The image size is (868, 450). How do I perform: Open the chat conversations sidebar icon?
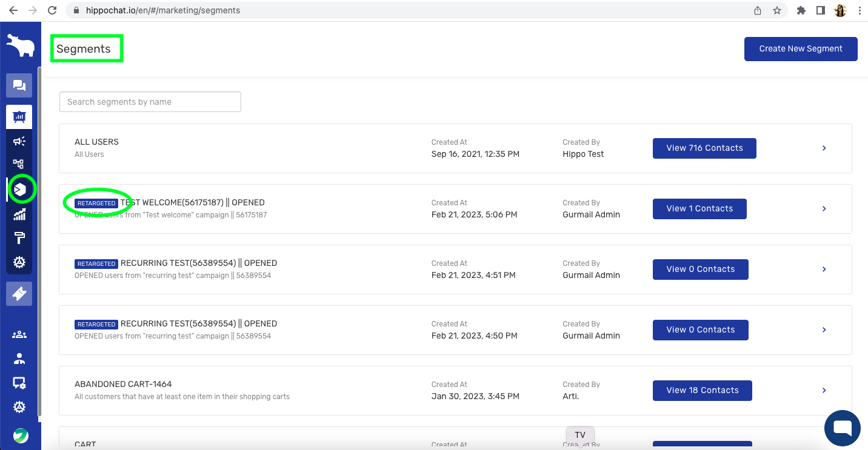[19, 85]
